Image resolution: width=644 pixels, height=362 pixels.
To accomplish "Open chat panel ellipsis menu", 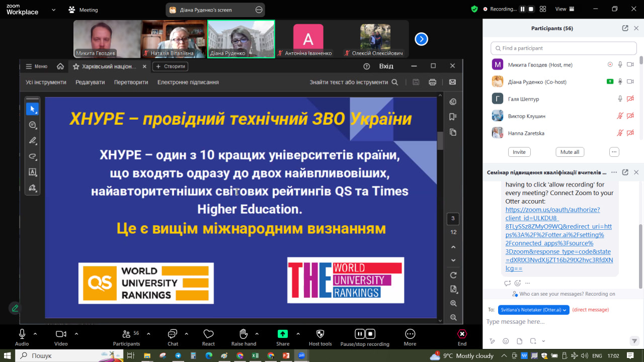I will pos(614,172).
